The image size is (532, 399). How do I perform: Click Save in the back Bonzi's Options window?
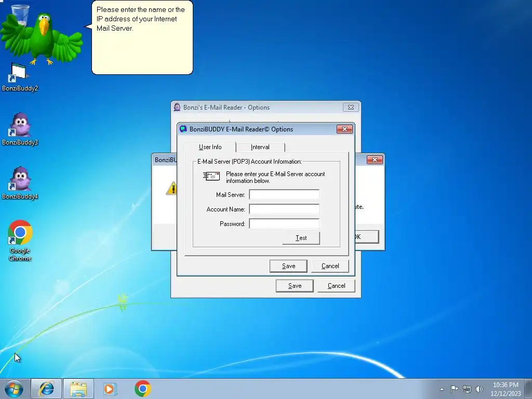click(295, 286)
